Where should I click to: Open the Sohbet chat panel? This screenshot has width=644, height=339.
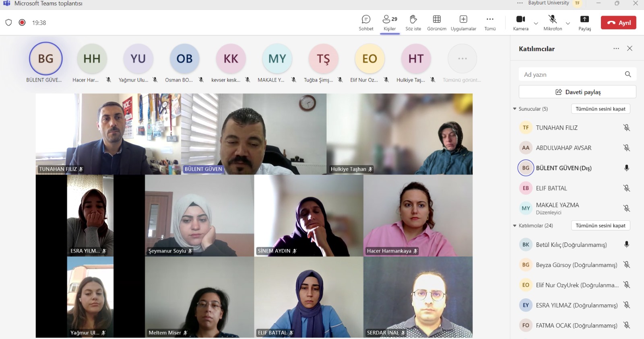click(366, 23)
